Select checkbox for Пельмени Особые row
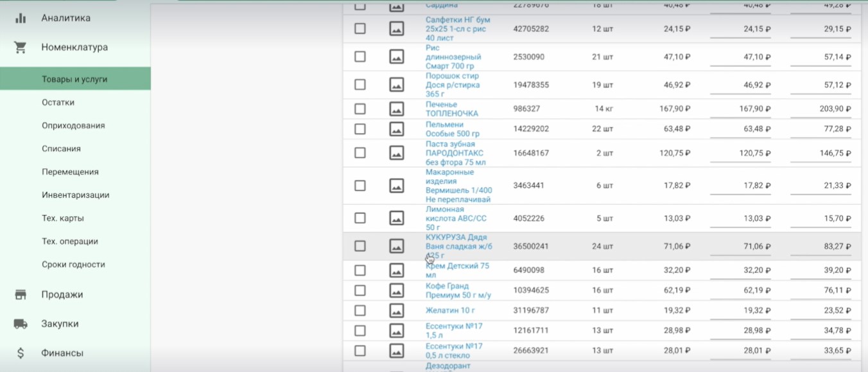 [360, 129]
